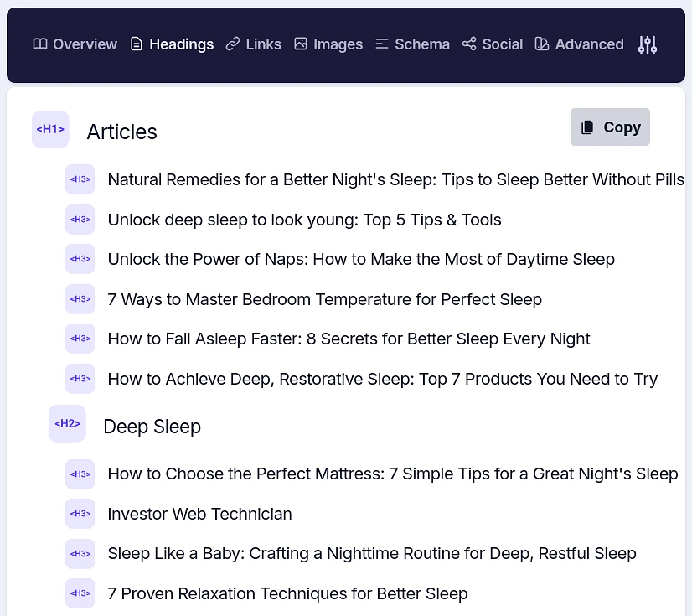Click the 'Sleep Like a Baby' heading text
The height and width of the screenshot is (616, 692).
pos(372,553)
